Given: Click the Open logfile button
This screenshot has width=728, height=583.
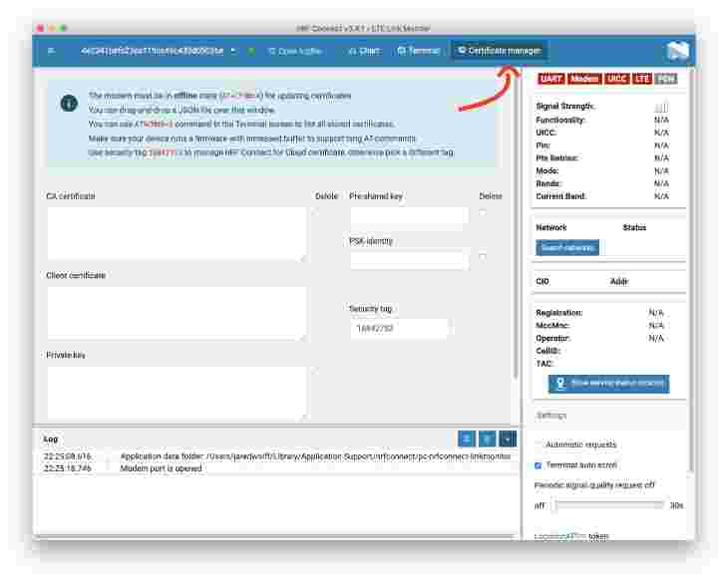Looking at the screenshot, I should click(x=295, y=51).
